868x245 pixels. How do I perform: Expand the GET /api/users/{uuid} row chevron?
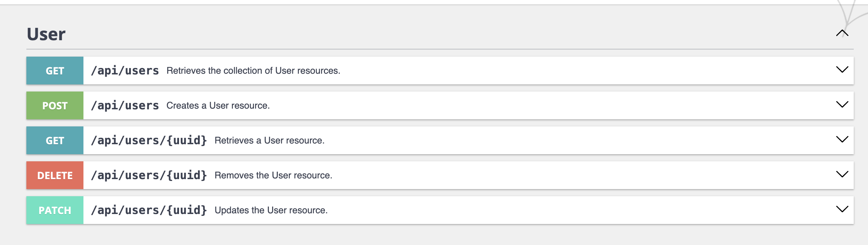click(842, 140)
